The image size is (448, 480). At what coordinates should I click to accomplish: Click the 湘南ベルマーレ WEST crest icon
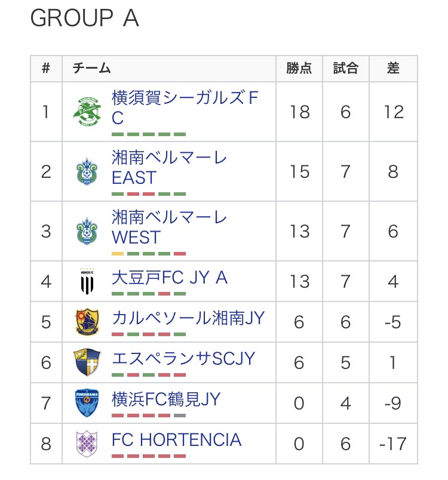point(87,231)
